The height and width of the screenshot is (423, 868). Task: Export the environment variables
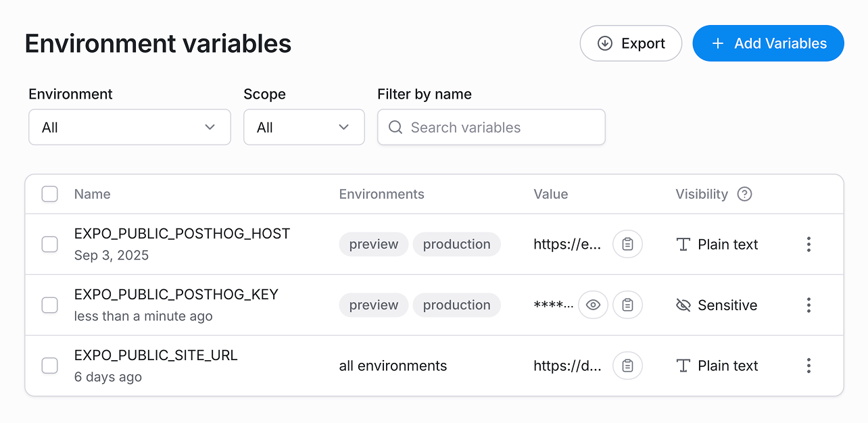coord(630,43)
